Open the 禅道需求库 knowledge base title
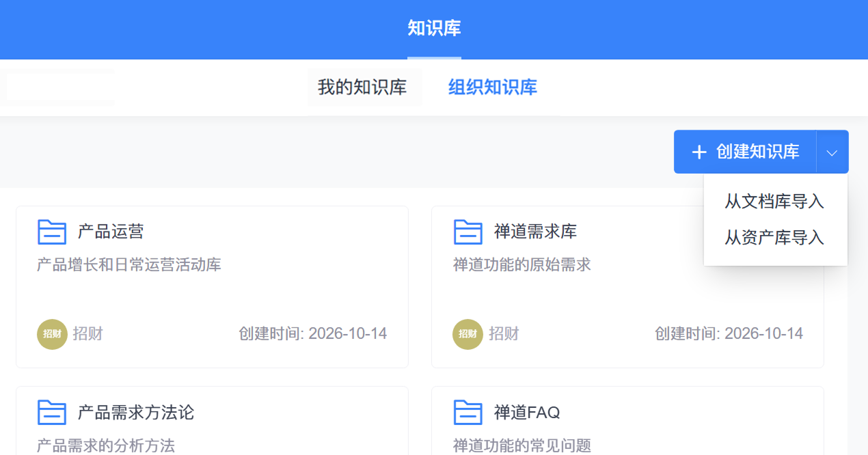The height and width of the screenshot is (455, 868). pos(535,232)
